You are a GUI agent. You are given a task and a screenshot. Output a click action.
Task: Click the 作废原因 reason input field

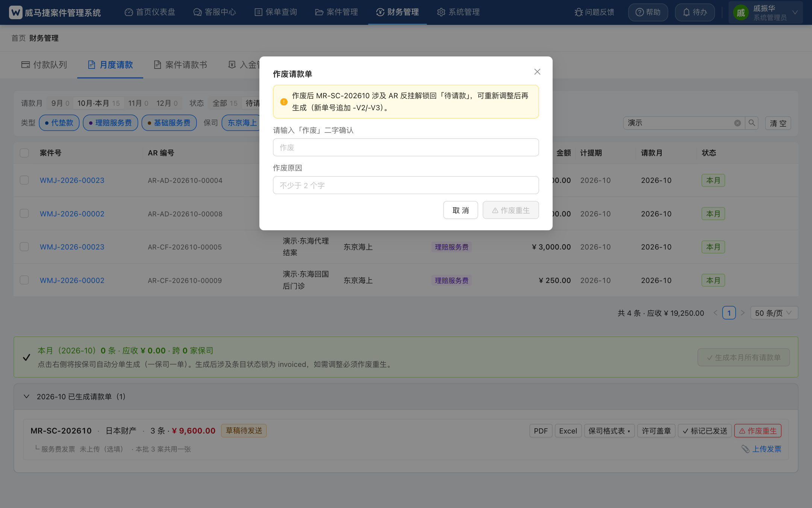click(406, 185)
